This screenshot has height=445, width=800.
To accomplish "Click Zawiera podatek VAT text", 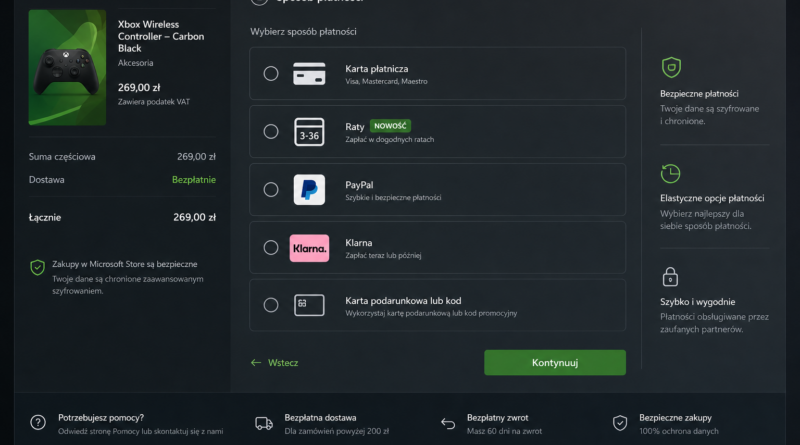I will click(154, 102).
